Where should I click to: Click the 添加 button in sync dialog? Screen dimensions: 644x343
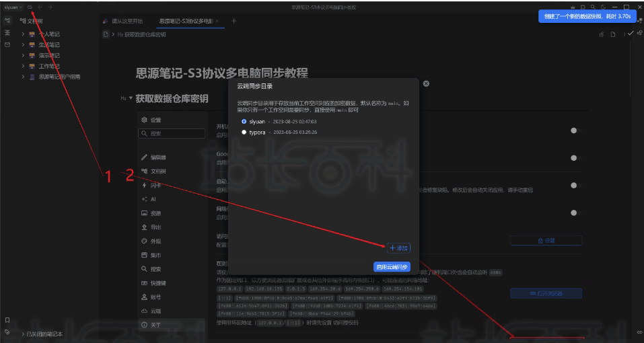(398, 248)
